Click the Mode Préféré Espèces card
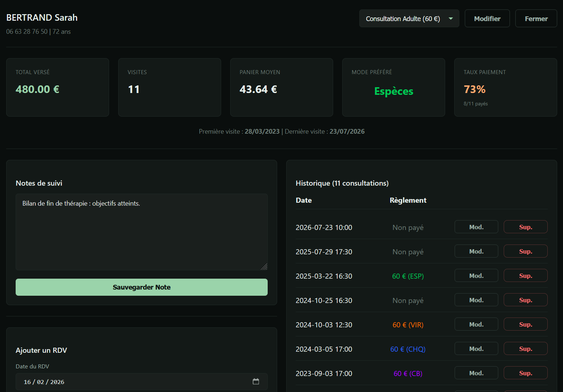The image size is (563, 392). click(394, 88)
